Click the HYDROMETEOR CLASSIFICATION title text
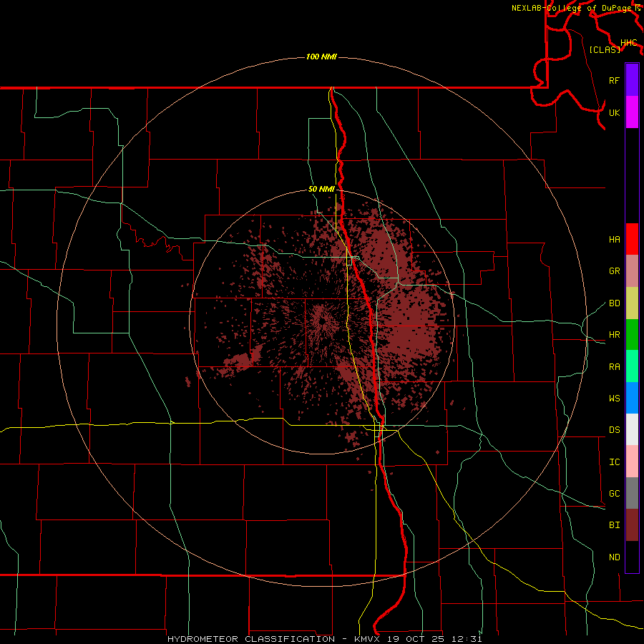This screenshot has height=644, width=644. 251,639
